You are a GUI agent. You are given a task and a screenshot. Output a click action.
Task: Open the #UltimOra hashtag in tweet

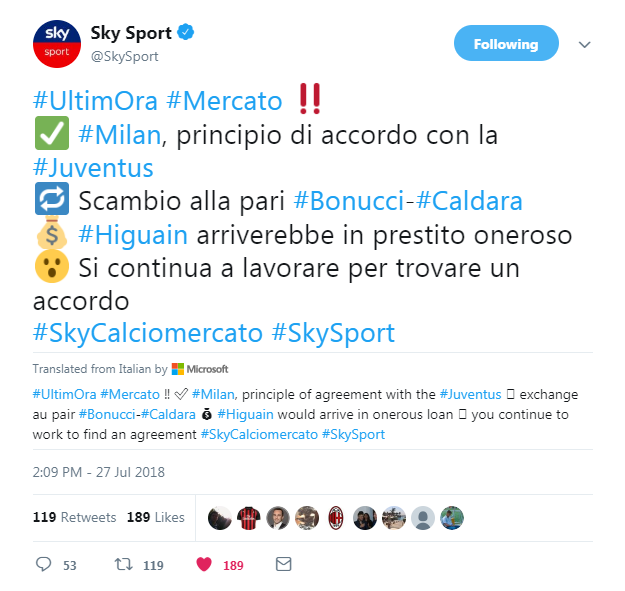pos(95,100)
